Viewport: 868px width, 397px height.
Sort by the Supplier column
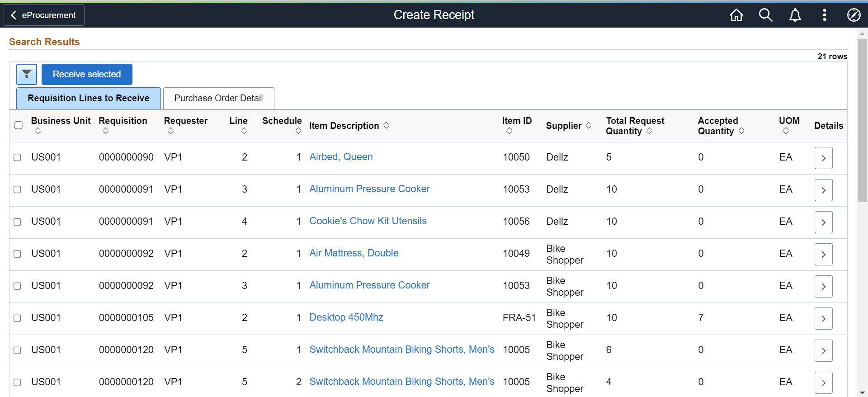tap(569, 126)
